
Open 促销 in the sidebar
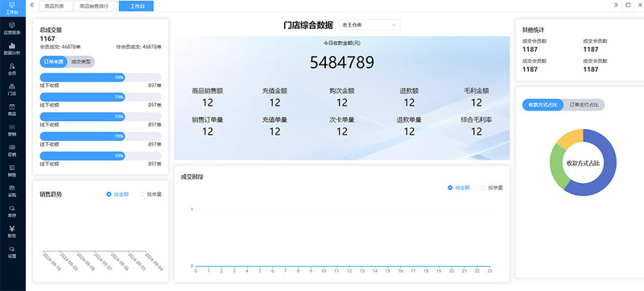pos(12,151)
